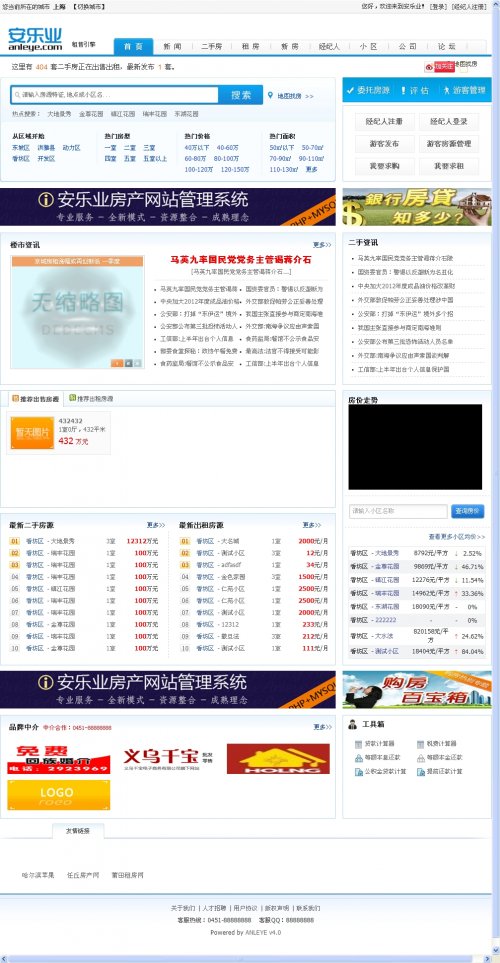Open the 联系我们 footer link

coord(308,908)
